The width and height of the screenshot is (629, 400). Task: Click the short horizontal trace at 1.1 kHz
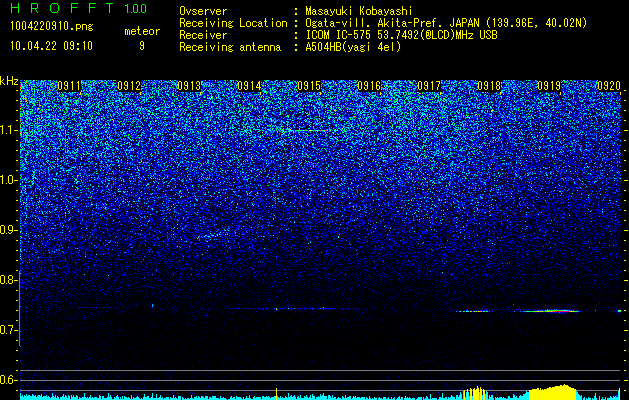pyautogui.click(x=308, y=130)
